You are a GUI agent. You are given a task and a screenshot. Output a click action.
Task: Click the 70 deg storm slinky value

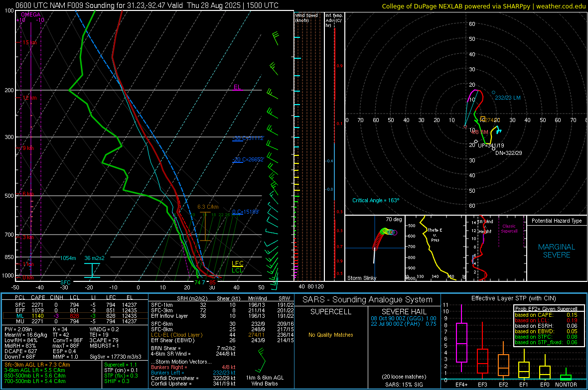pyautogui.click(x=394, y=219)
